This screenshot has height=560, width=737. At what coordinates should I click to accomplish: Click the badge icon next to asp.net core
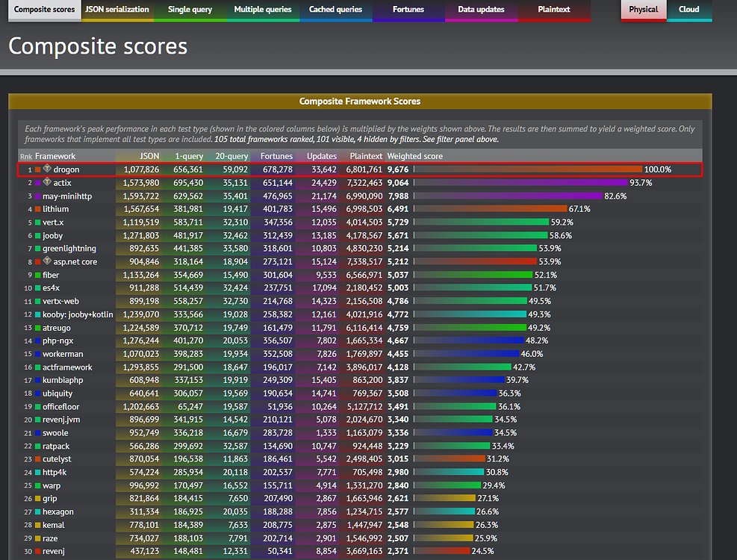[47, 261]
